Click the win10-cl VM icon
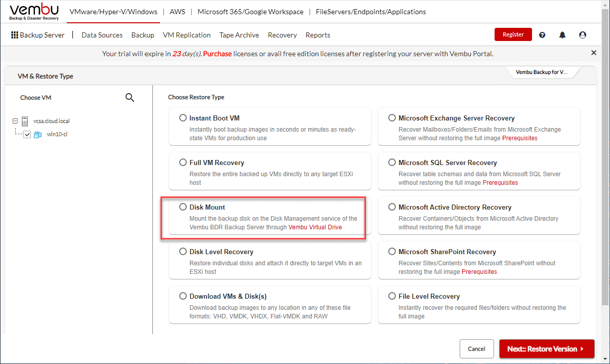 point(37,135)
